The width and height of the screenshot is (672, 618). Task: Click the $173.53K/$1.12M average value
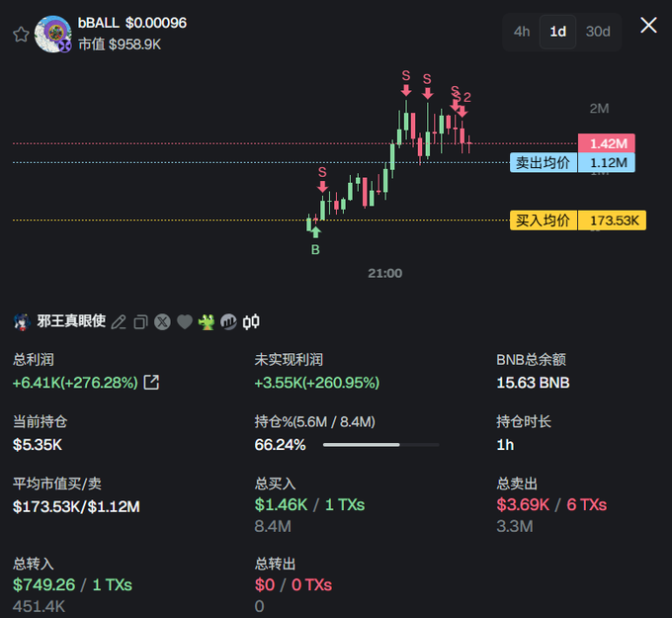tap(76, 506)
